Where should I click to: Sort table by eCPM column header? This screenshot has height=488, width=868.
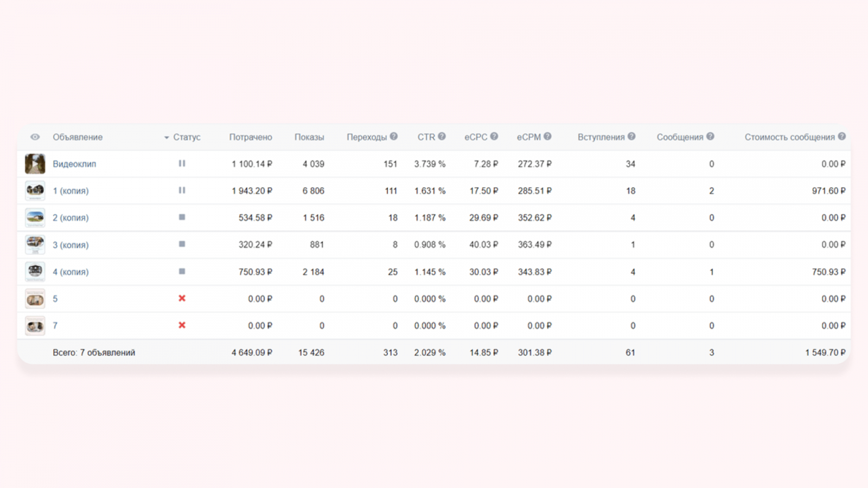click(529, 137)
